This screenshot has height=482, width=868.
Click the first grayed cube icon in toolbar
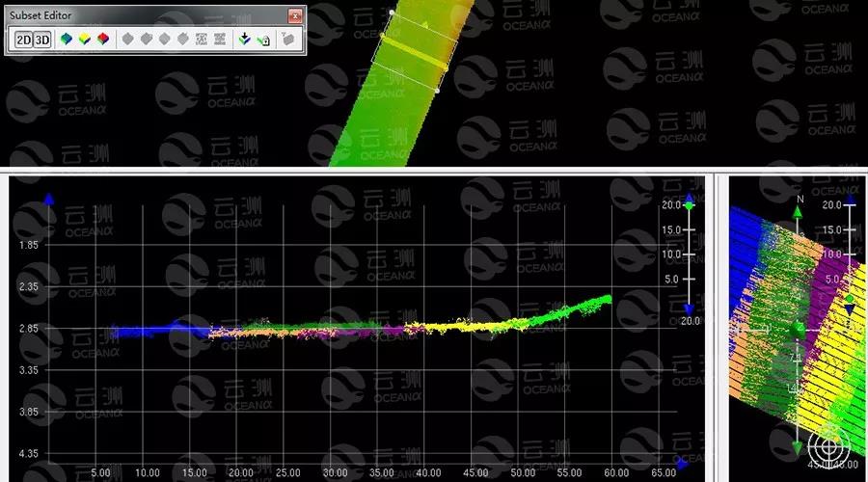[128, 39]
